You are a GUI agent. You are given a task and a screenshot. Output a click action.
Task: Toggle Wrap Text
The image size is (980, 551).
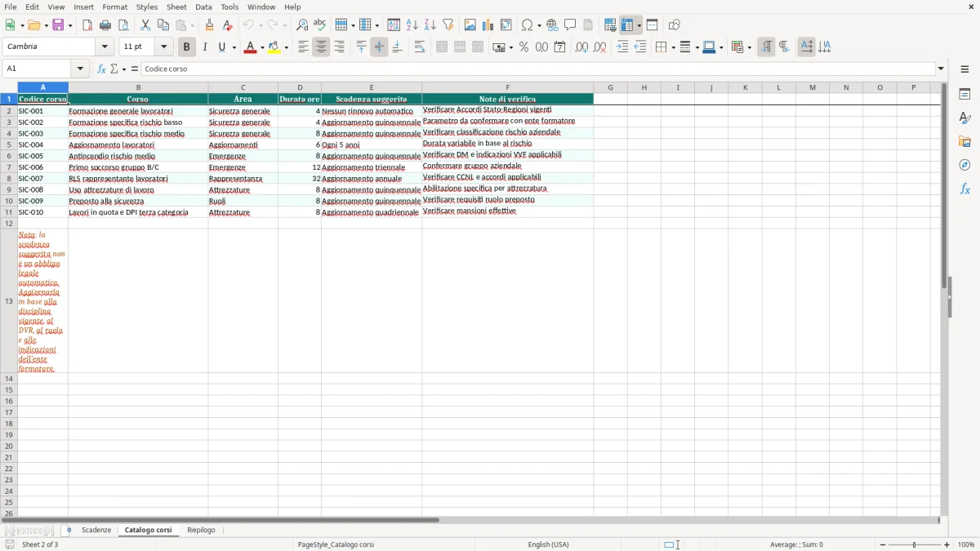pyautogui.click(x=420, y=47)
